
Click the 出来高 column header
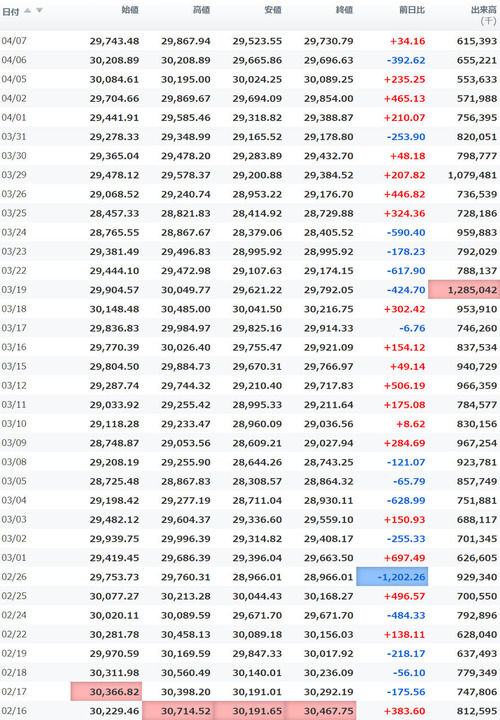tap(483, 10)
